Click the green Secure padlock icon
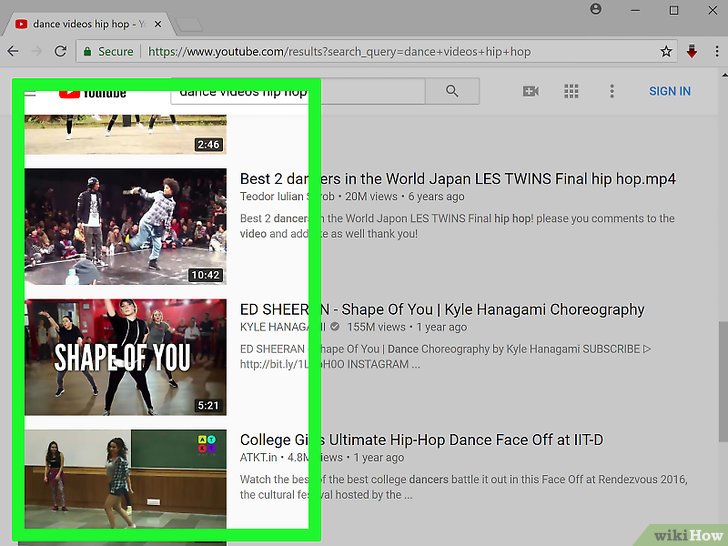The image size is (728, 546). pos(87,52)
